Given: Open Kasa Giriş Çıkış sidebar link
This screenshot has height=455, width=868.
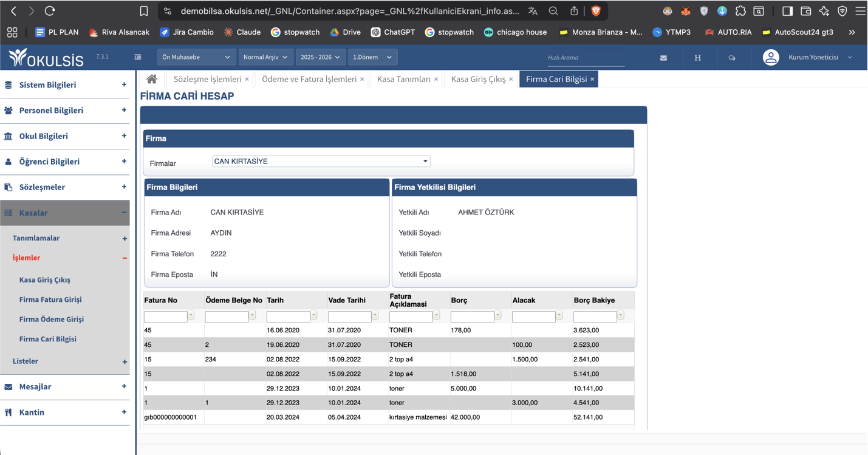Looking at the screenshot, I should click(x=45, y=280).
